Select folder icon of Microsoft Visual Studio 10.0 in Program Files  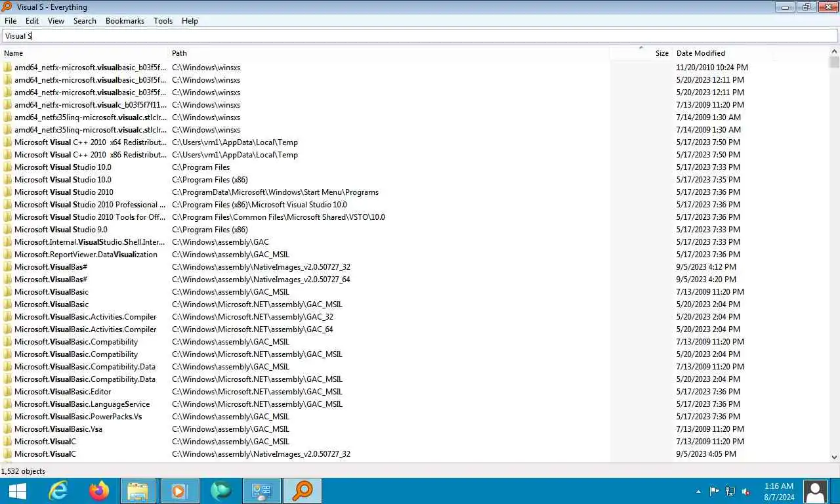pos(8,167)
